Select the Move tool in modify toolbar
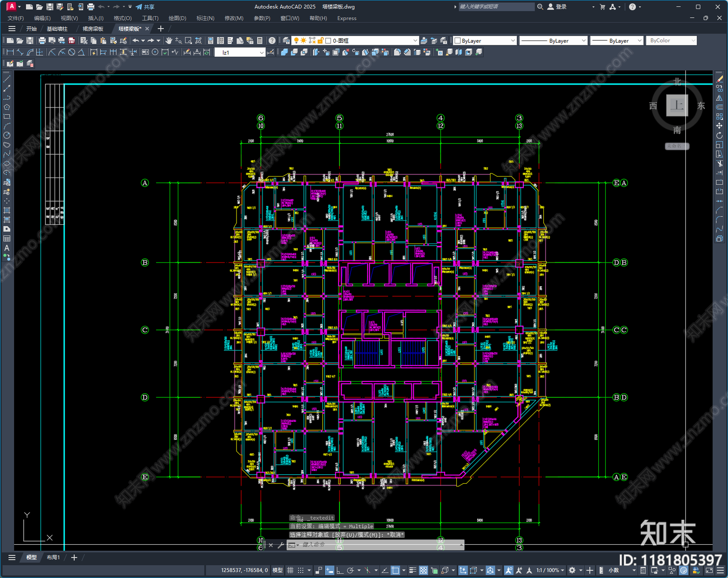The image size is (728, 578). point(719,126)
